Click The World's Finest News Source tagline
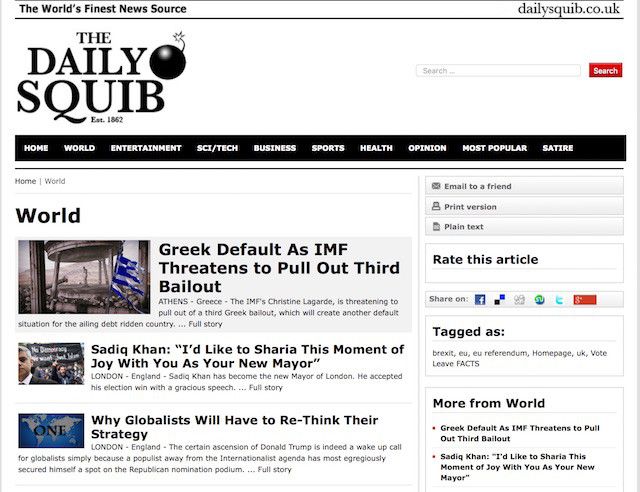The width and height of the screenshot is (640, 492). point(103,9)
